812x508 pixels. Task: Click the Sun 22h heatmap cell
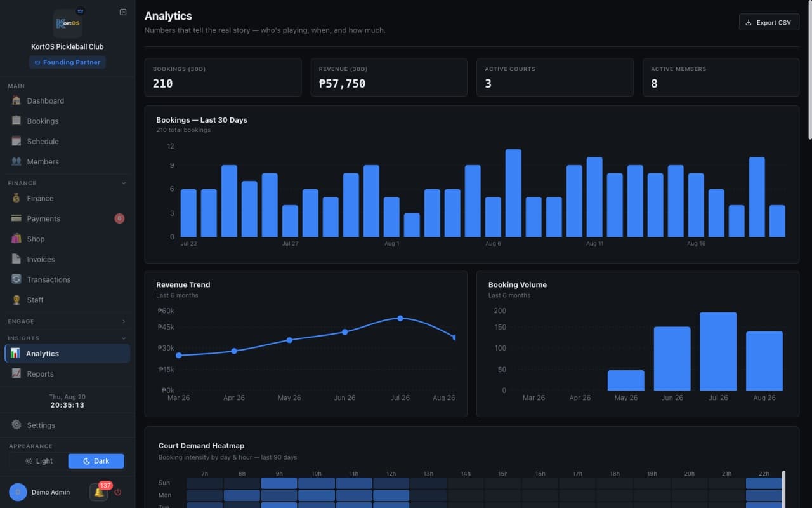coord(764,483)
